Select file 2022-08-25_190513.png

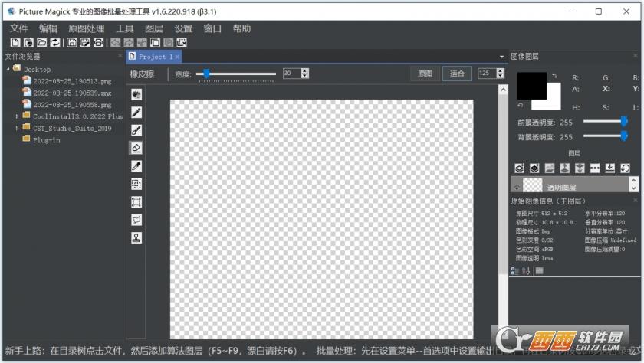tap(72, 81)
